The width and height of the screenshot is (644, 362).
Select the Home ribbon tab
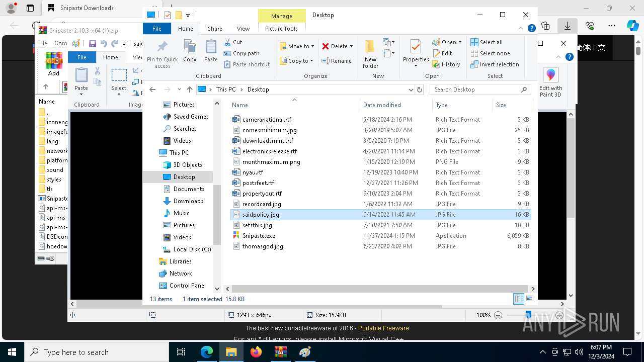186,29
